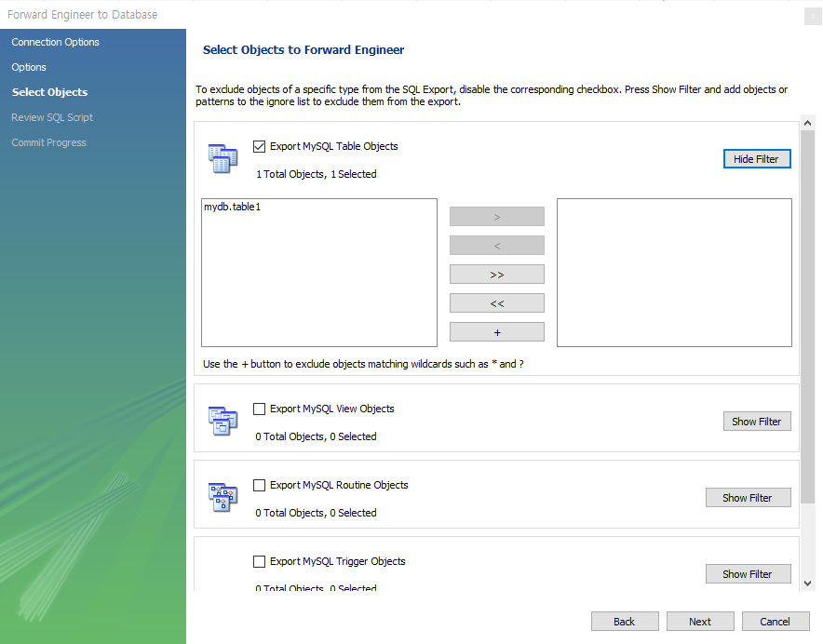Viewport: 823px width, 644px height.
Task: Open Review SQL Script step
Action: click(x=52, y=117)
